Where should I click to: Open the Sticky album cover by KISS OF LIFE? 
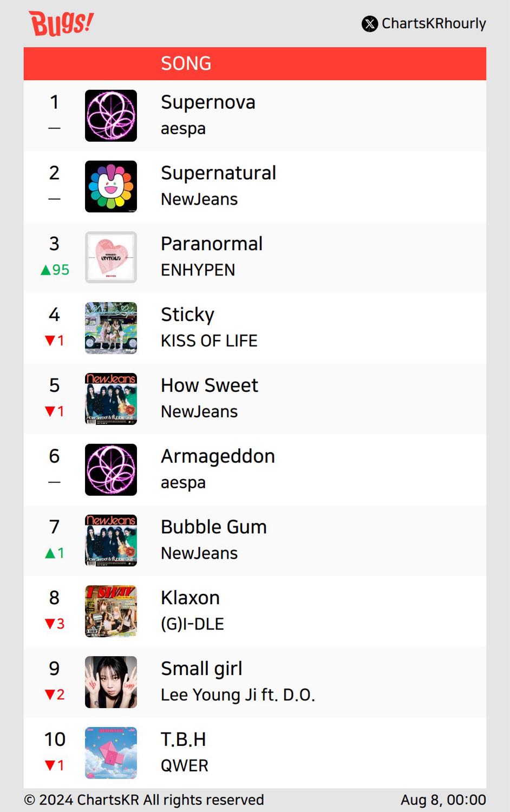(111, 328)
